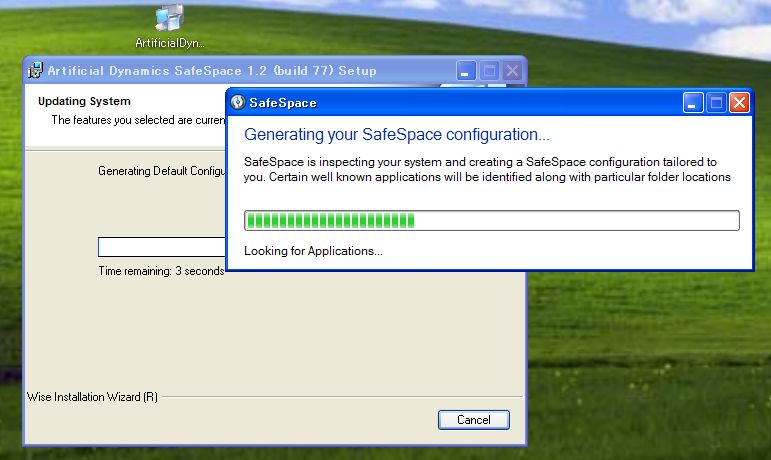771x460 pixels.
Task: Click the Setup window install progress bar
Action: (x=162, y=247)
